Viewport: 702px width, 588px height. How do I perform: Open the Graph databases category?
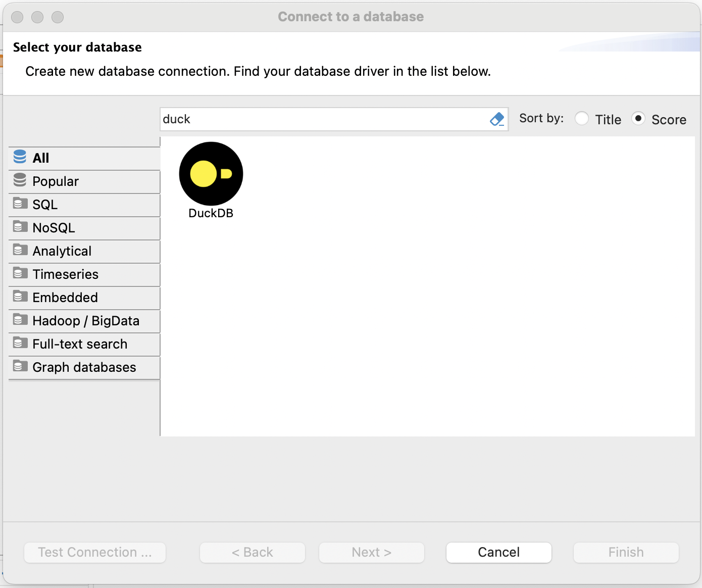[84, 367]
